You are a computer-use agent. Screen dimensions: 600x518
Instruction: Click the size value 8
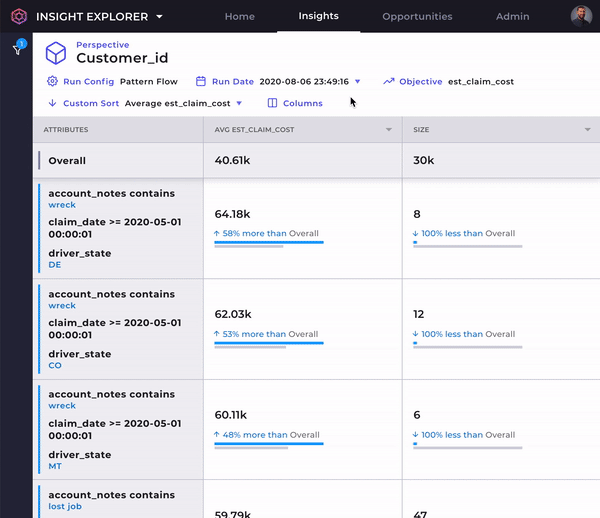pyautogui.click(x=417, y=214)
